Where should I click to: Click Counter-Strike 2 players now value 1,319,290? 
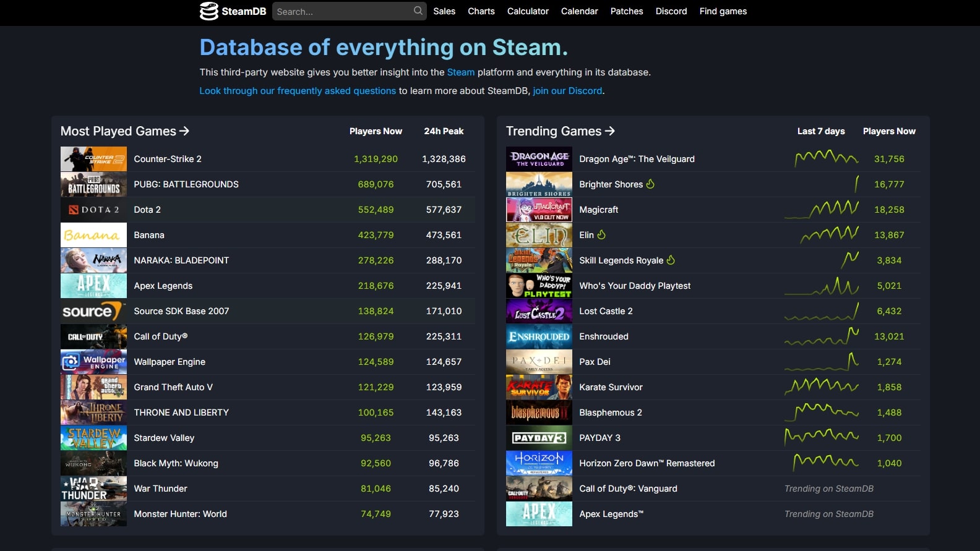click(x=376, y=159)
